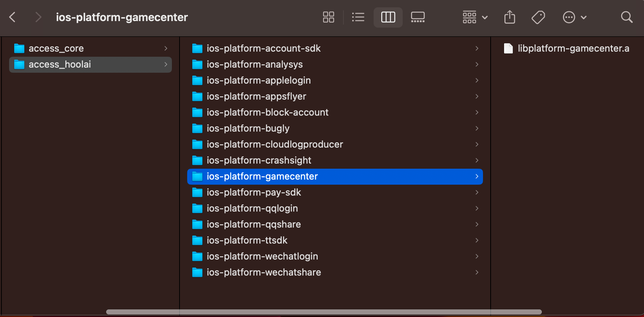
Task: Click folder icon of ios-platform-qqlogin
Action: coord(197,208)
